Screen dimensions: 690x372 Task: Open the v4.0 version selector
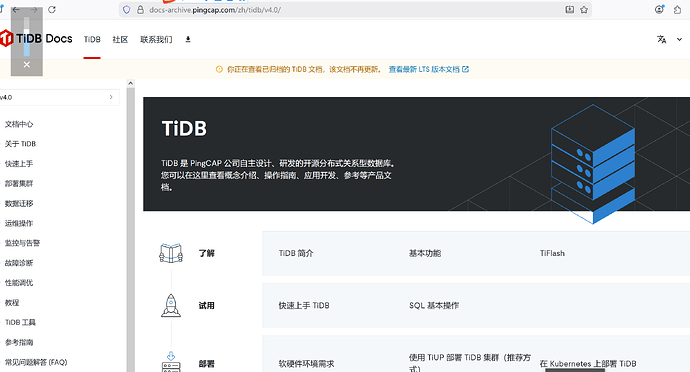[x=59, y=97]
